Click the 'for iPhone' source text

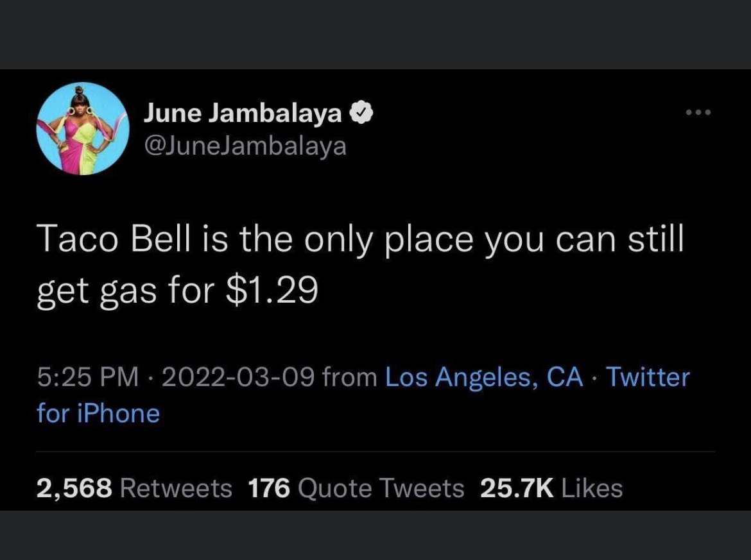(x=98, y=414)
